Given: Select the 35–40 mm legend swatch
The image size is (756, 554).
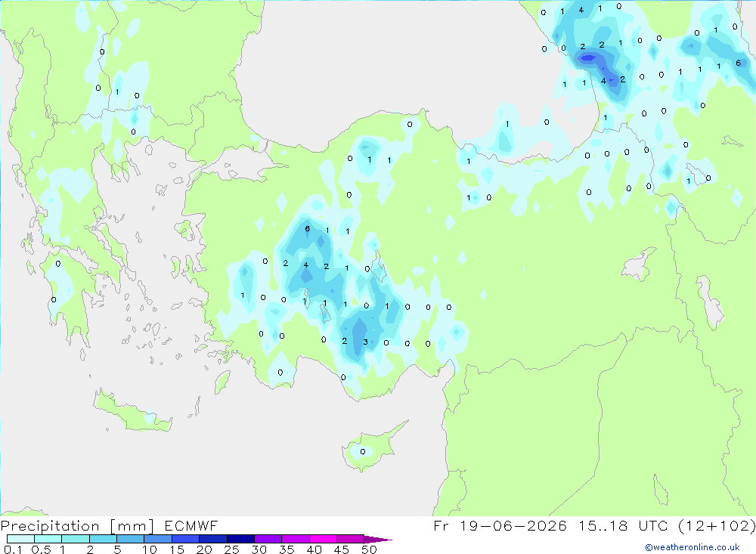Looking at the screenshot, I should [296, 539].
